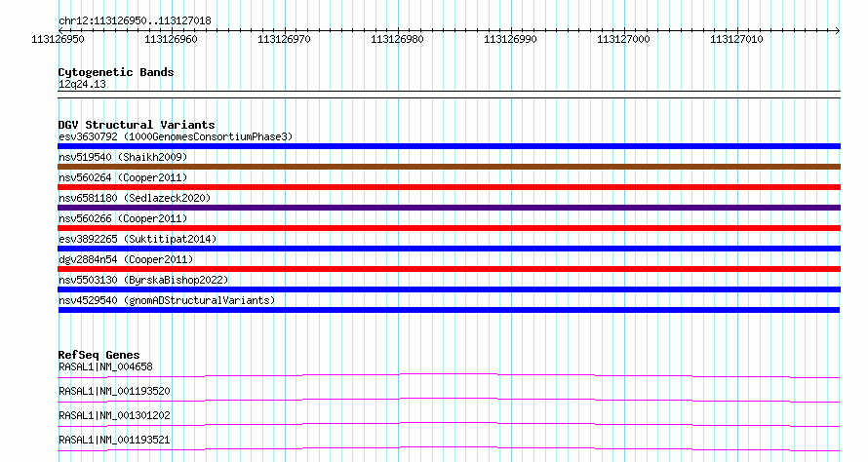Click magenta line of RASAL1|NM_001193520
868x462 pixels.
[x=449, y=400]
